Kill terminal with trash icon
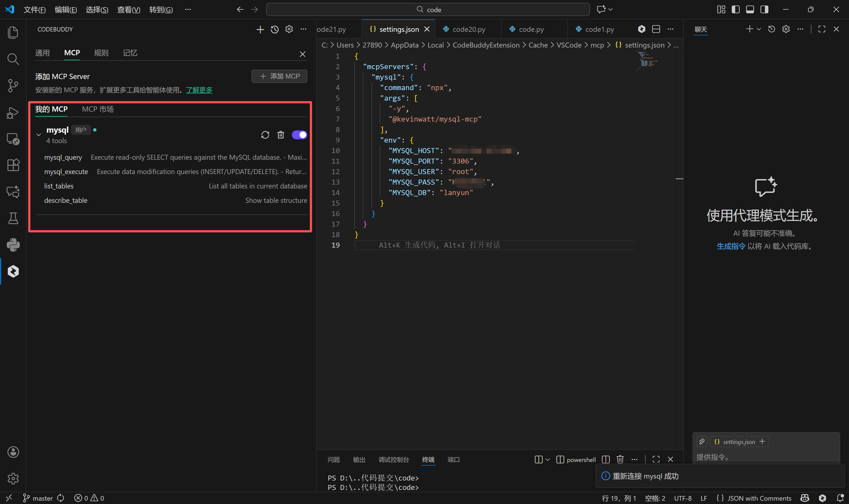Viewport: 849px width, 504px height. click(620, 459)
